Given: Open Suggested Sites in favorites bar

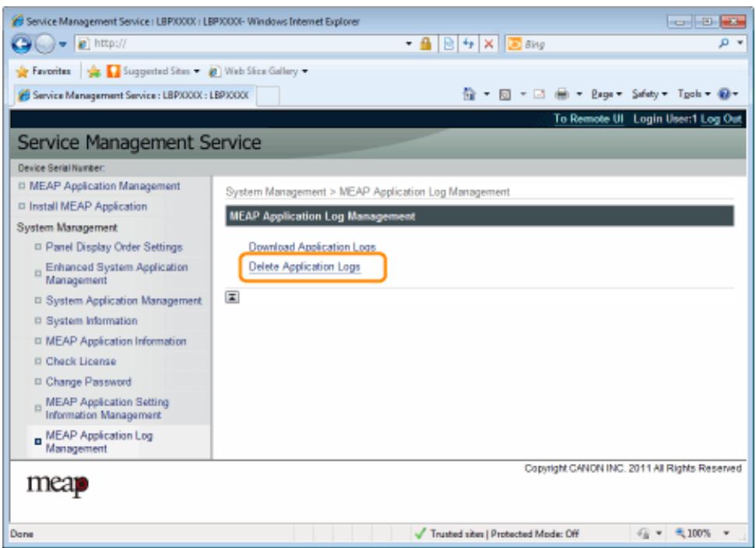Looking at the screenshot, I should pyautogui.click(x=153, y=72).
